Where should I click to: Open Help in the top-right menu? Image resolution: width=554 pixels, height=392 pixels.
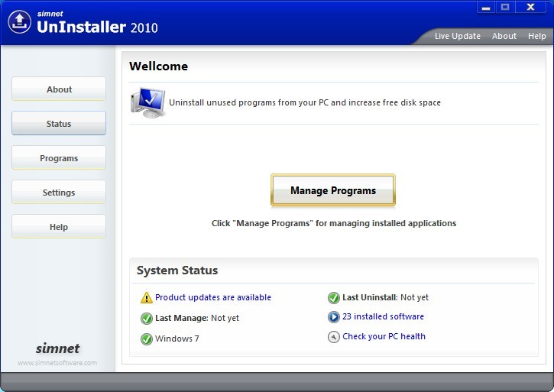pos(536,36)
